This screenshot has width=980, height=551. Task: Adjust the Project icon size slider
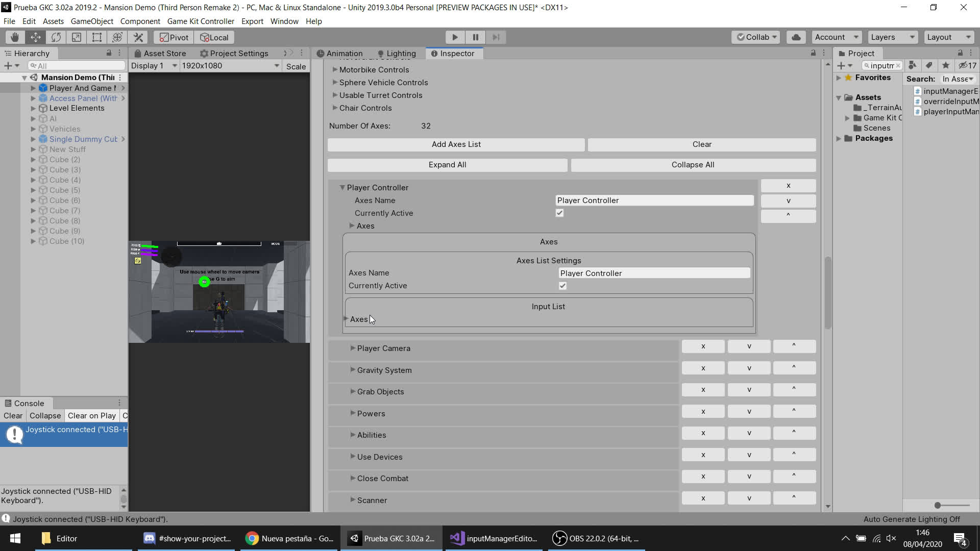[x=938, y=505]
